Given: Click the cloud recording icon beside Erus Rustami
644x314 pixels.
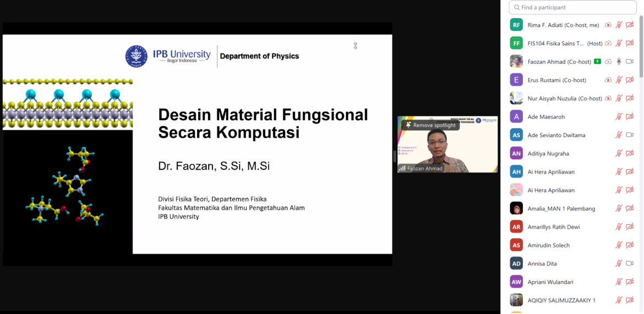Looking at the screenshot, I should tap(608, 80).
